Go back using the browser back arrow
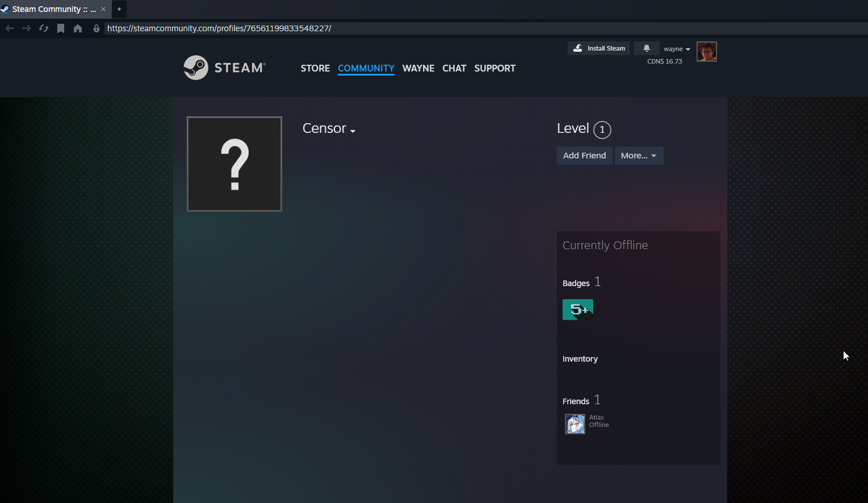This screenshot has height=503, width=868. click(x=10, y=28)
